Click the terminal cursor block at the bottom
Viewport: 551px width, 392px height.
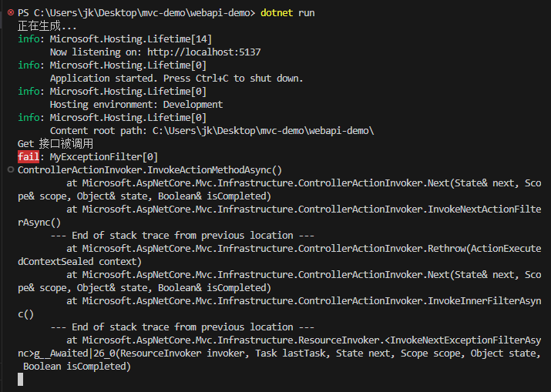20,380
